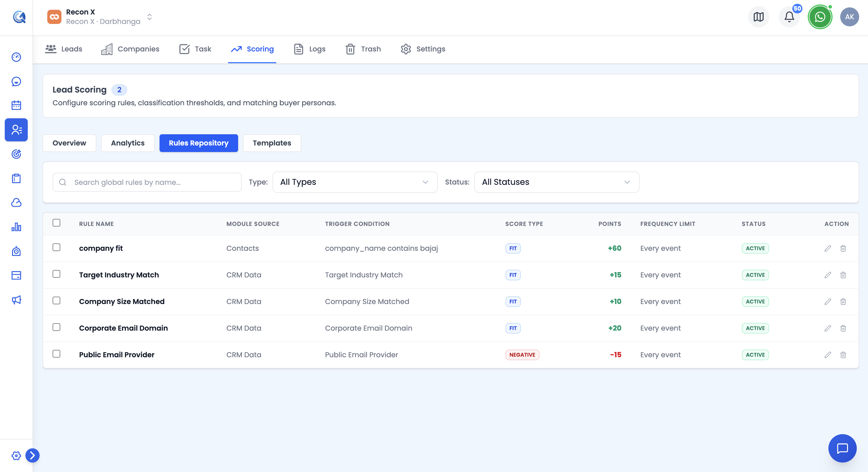Open the clipboard icon in sidebar
Image resolution: width=868 pixels, height=472 pixels.
coord(16,178)
